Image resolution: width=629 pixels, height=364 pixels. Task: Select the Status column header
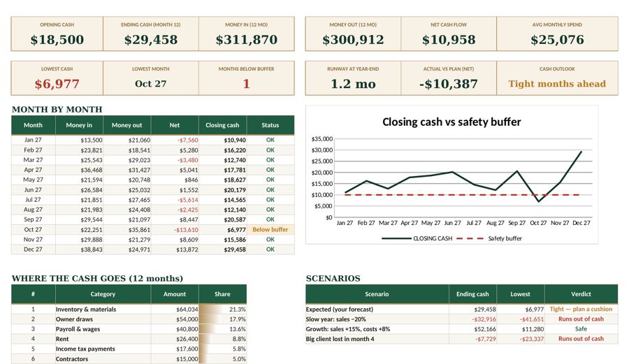[270, 125]
